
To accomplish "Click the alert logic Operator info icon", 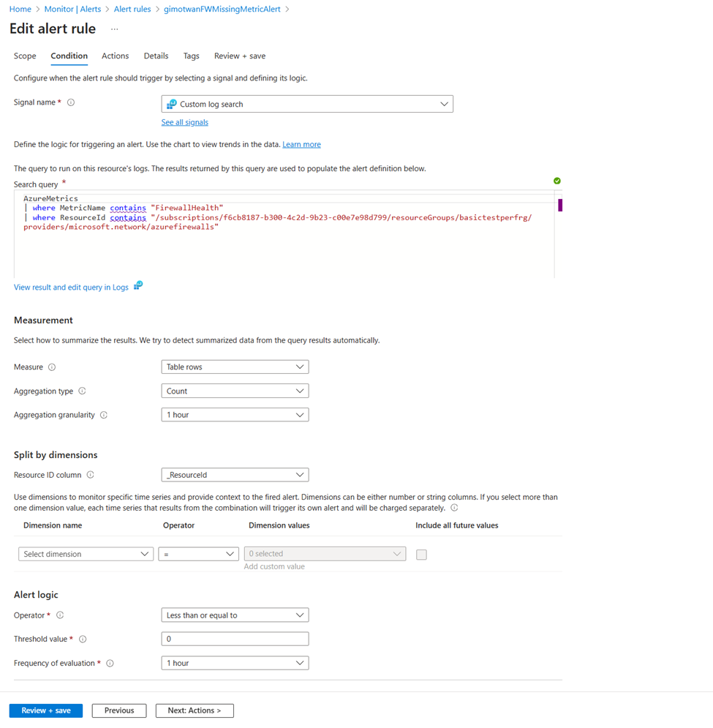I will coord(60,615).
